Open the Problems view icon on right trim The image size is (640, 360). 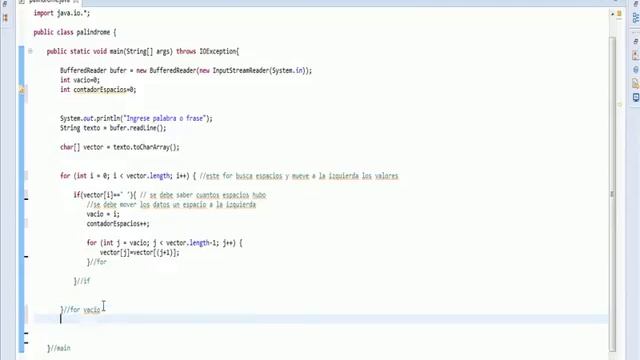coord(636,55)
